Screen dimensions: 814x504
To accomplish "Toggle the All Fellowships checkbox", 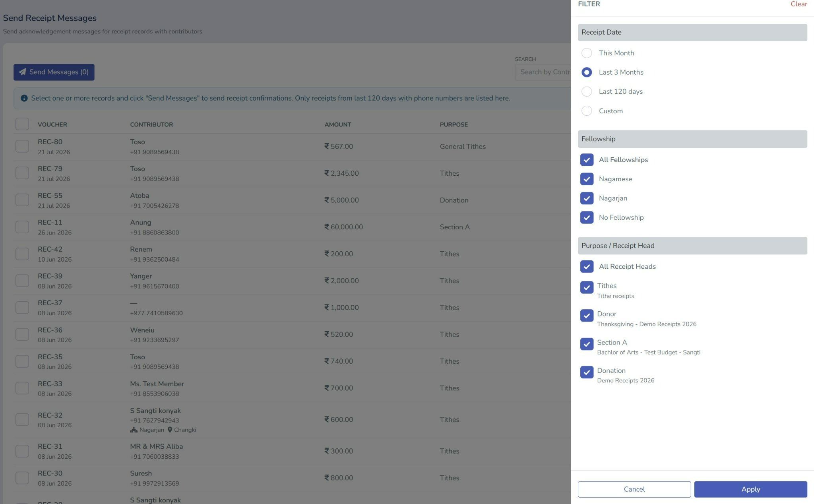I will (587, 160).
